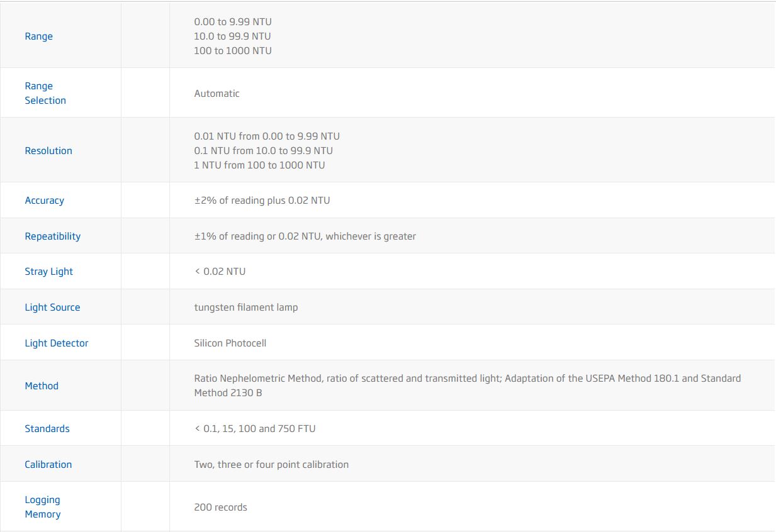Click the Resolution row label
The height and width of the screenshot is (532, 776).
point(48,151)
